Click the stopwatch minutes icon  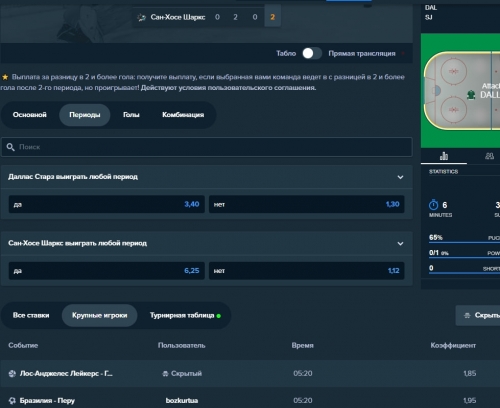(x=433, y=205)
